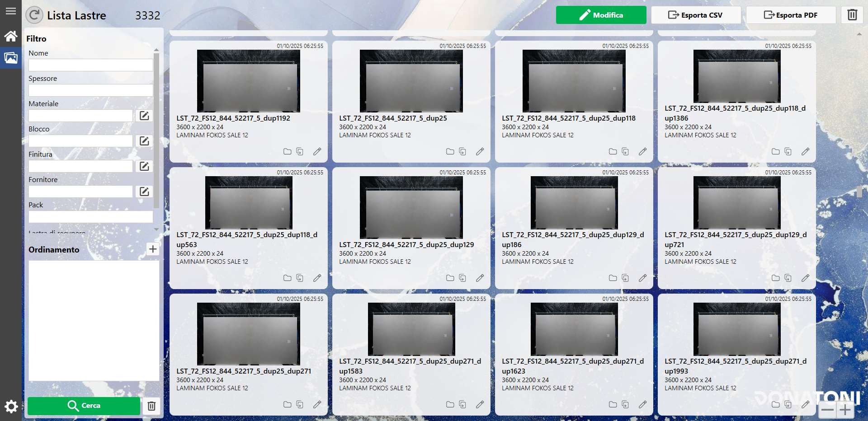This screenshot has height=421, width=868.
Task: Click Modifica button
Action: coord(601,15)
